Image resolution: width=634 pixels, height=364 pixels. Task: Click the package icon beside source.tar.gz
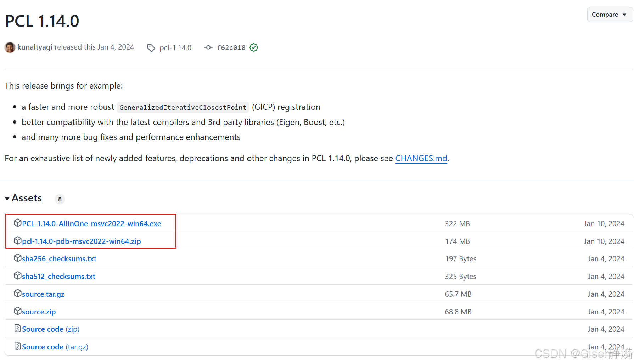pos(18,293)
